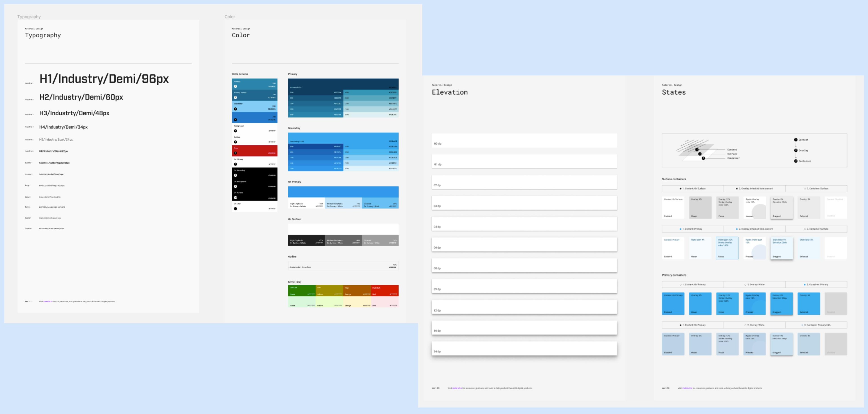This screenshot has height=414, width=868.
Task: Click the number 2 Overlay legend badge
Action: (796, 150)
